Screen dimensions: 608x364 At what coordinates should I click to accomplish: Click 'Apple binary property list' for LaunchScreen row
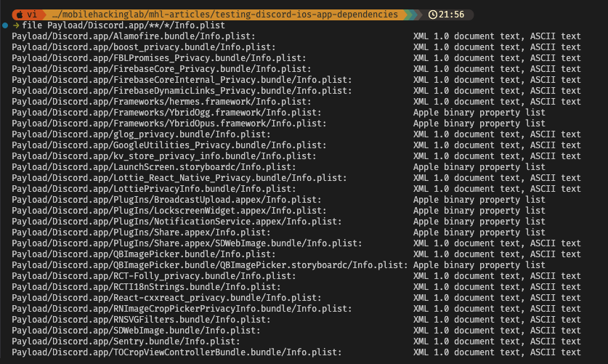point(479,167)
